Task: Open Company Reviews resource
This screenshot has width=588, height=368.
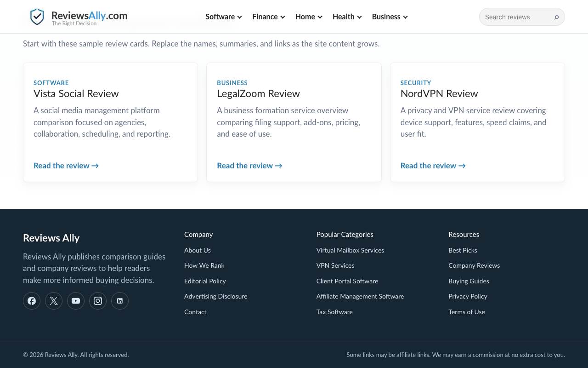Action: coord(474,265)
